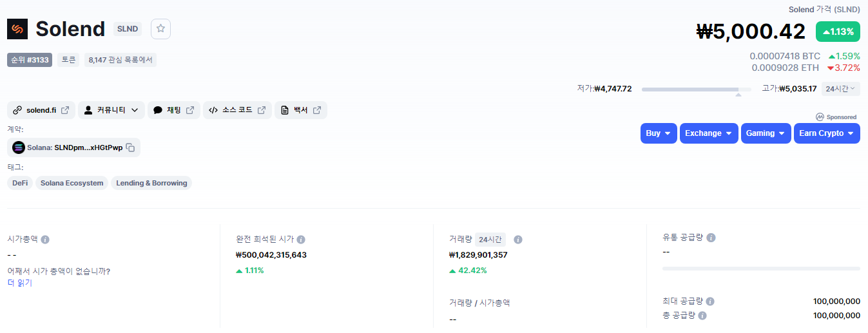Image resolution: width=868 pixels, height=333 pixels.
Task: Select the Solana Ecosystem tag
Action: 72,183
